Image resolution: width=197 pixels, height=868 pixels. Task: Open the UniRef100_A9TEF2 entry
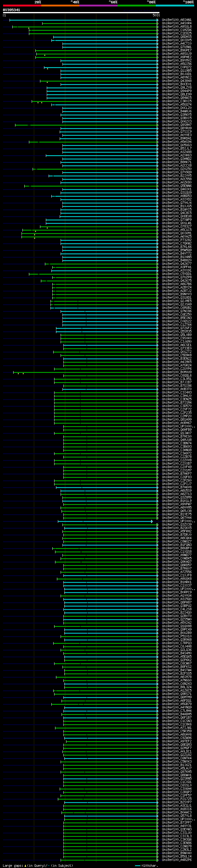(x=176, y=741)
